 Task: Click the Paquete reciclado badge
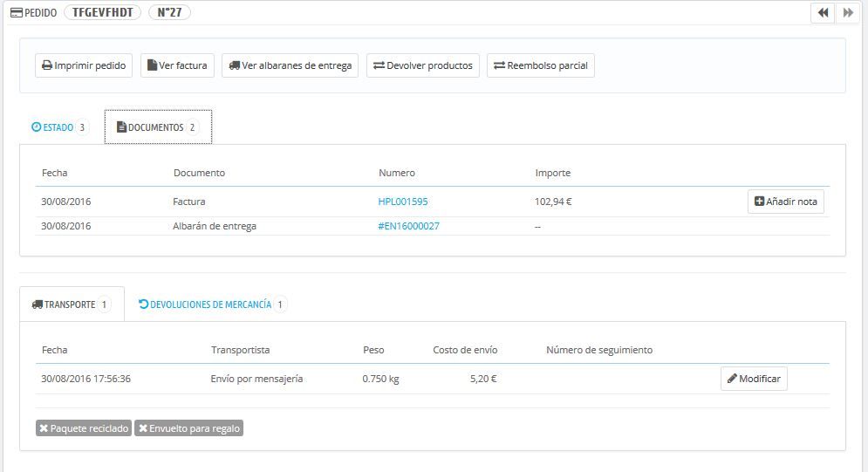coord(84,428)
